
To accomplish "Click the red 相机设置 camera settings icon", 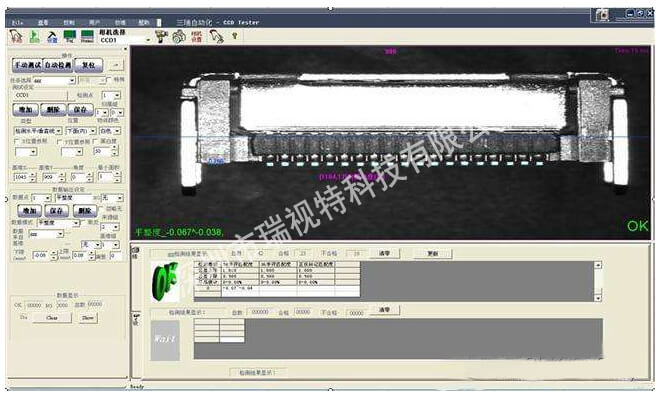I will [x=197, y=37].
